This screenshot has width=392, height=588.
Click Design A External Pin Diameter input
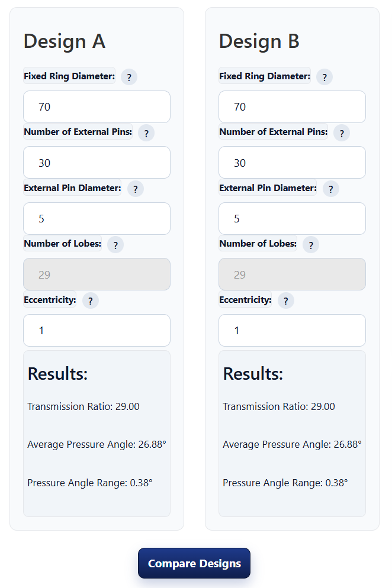coord(97,219)
